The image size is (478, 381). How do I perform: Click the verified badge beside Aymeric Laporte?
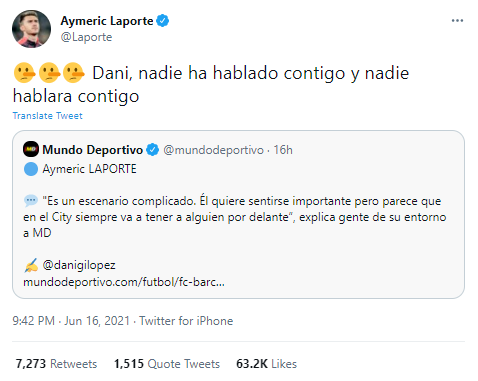coord(163,21)
